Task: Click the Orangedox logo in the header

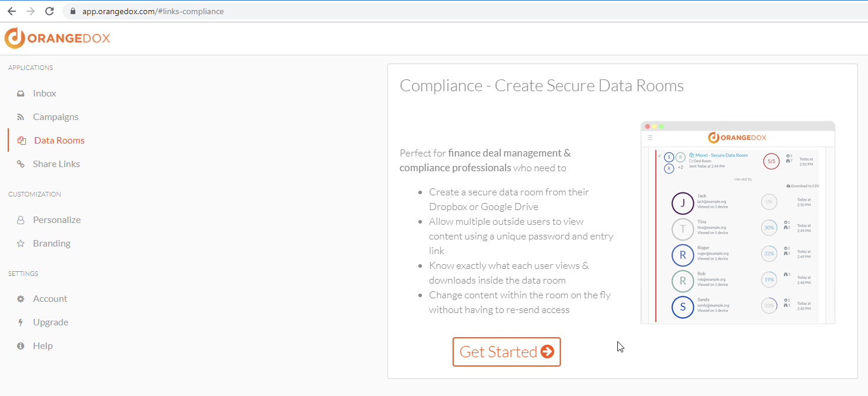Action: pyautogui.click(x=57, y=38)
